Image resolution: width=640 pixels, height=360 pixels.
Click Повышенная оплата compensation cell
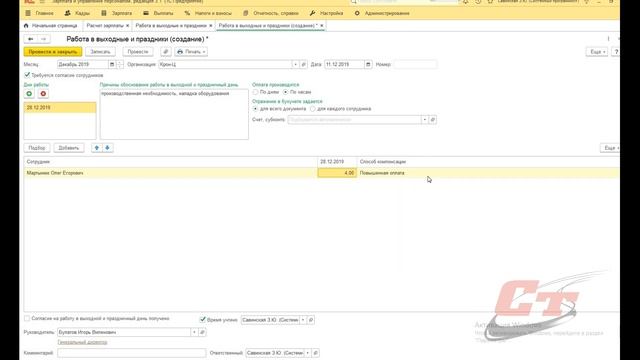tap(488, 173)
